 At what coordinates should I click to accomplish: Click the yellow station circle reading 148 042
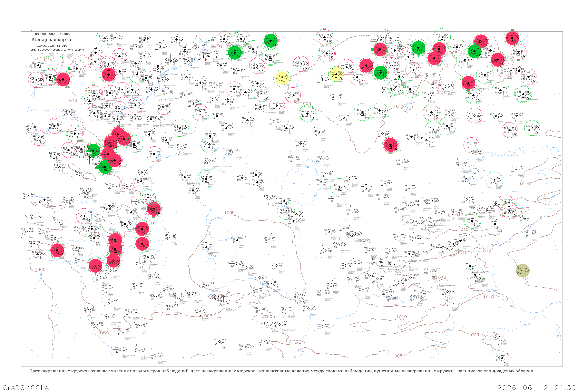336,74
